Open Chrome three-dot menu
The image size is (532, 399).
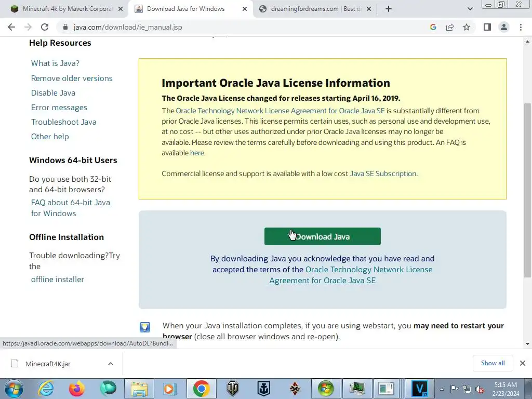click(521, 27)
